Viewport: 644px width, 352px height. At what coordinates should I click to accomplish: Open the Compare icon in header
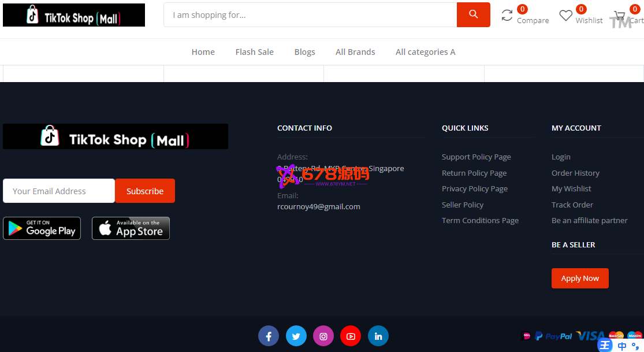coord(507,16)
